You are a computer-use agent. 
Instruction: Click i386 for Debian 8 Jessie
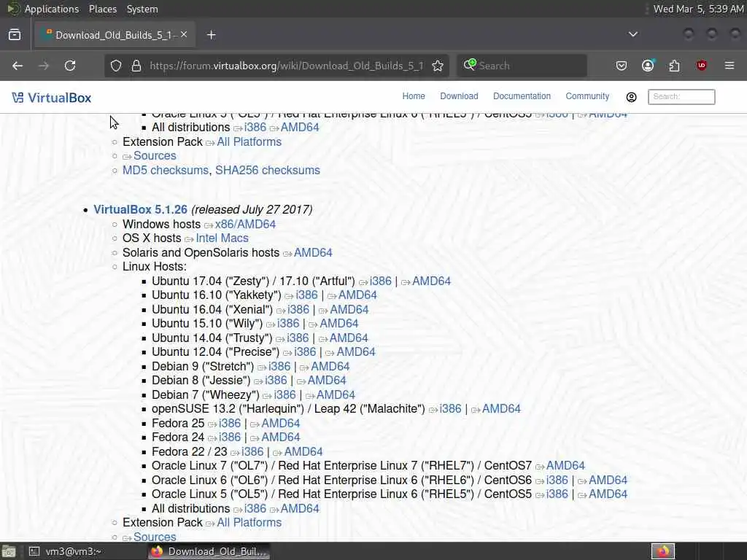pos(276,381)
